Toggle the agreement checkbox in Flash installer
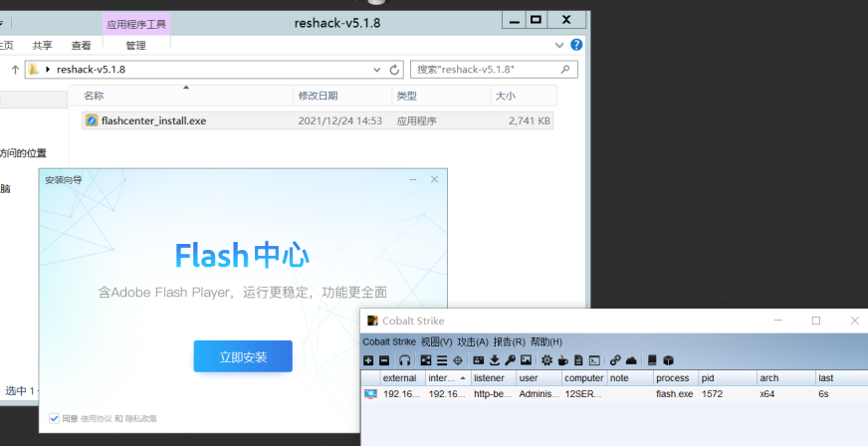 pos(54,418)
